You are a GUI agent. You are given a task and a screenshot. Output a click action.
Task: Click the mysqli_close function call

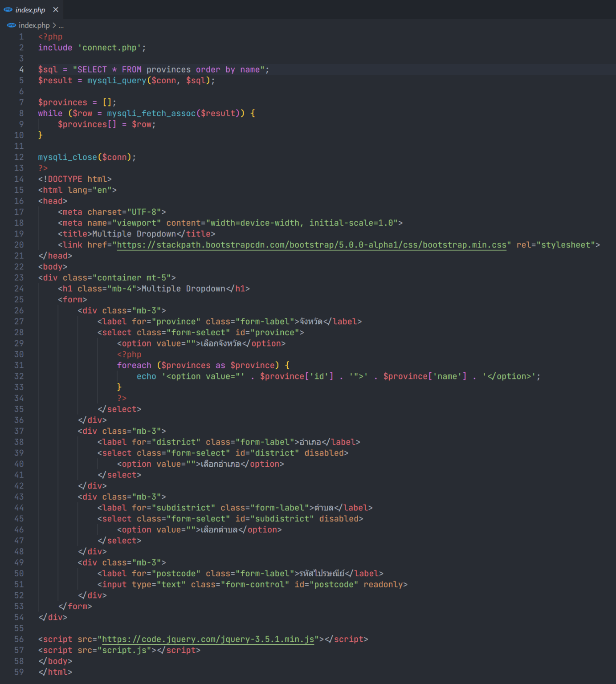(x=67, y=157)
